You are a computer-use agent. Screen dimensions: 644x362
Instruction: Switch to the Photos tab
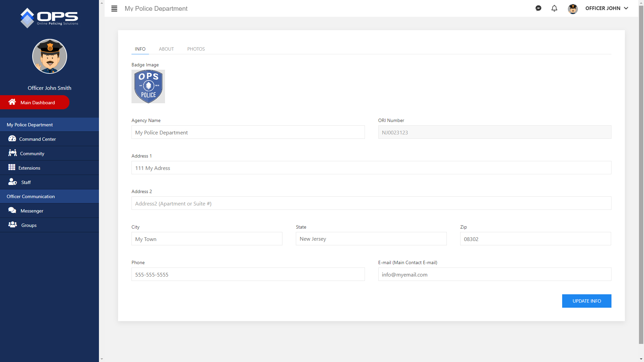[196, 49]
